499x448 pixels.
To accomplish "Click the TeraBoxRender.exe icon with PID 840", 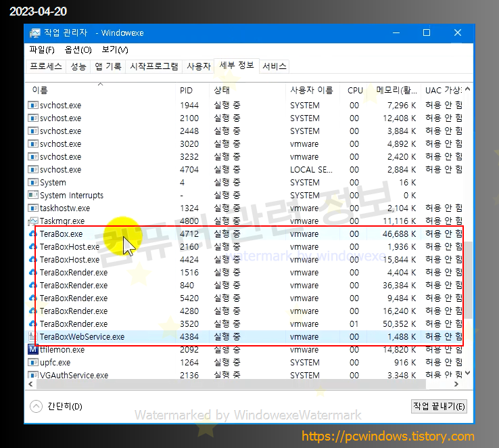I will 32,285.
